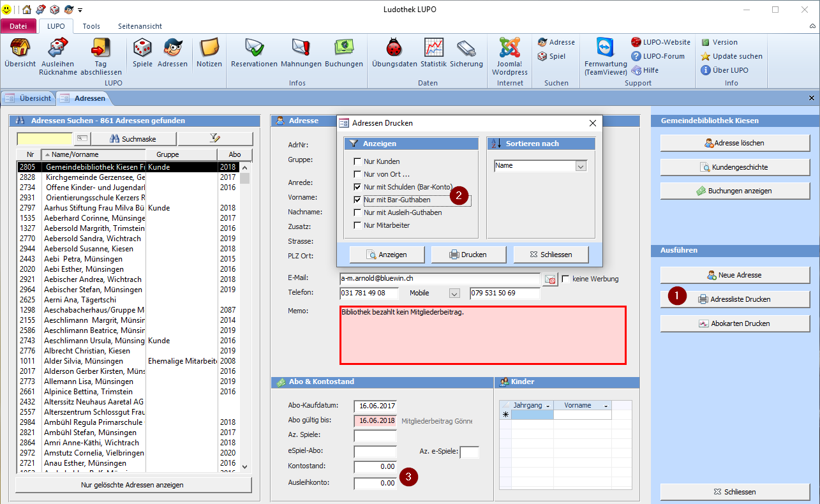Click the Adressliste Drucken button

pyautogui.click(x=735, y=299)
